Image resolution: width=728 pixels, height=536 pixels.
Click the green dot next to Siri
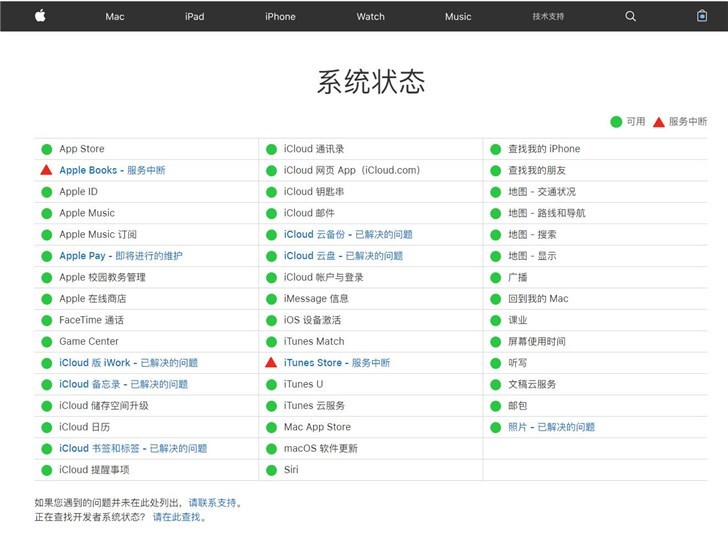tap(272, 470)
